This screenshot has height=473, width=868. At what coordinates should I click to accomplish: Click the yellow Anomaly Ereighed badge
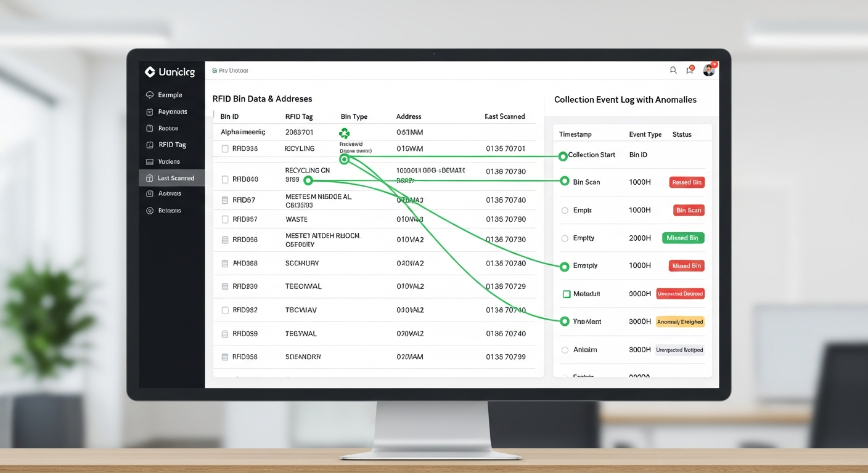tap(680, 322)
